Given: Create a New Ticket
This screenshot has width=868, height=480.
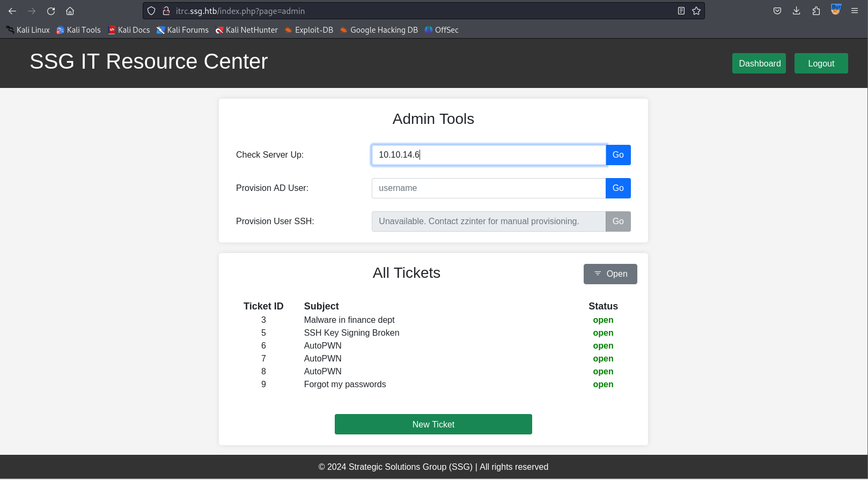Looking at the screenshot, I should click(433, 424).
